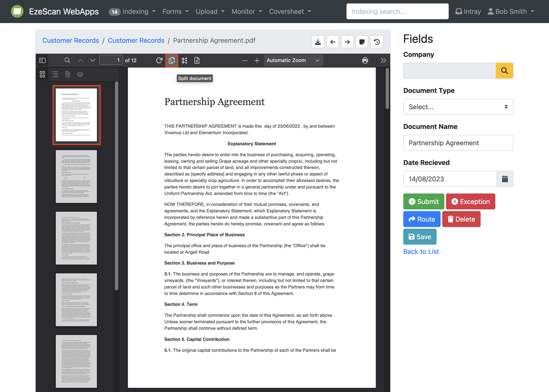Click the rotate clockwise icon

click(159, 60)
